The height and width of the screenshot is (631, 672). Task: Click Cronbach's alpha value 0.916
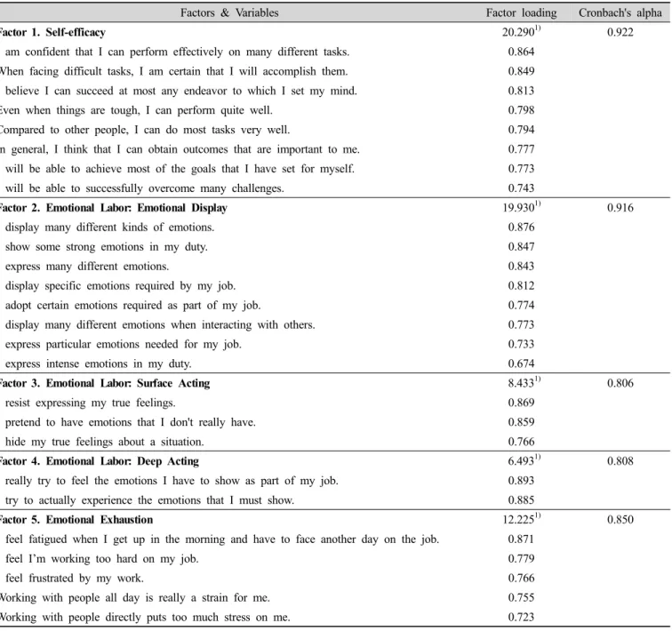coord(620,208)
